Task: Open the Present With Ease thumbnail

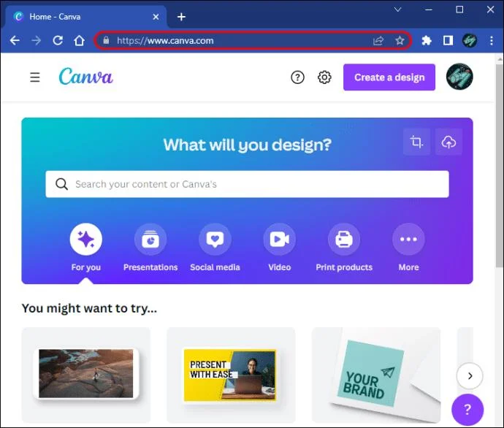Action: pos(231,375)
